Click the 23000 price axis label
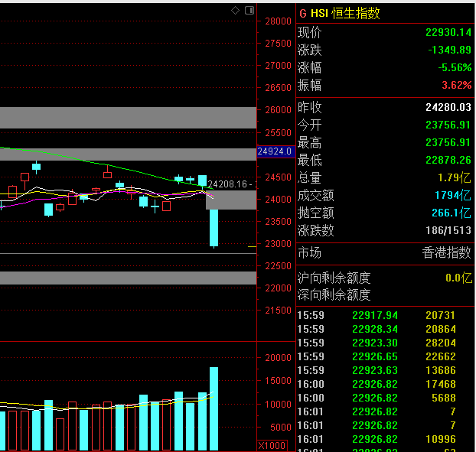This screenshot has width=476, height=452. pos(278,244)
